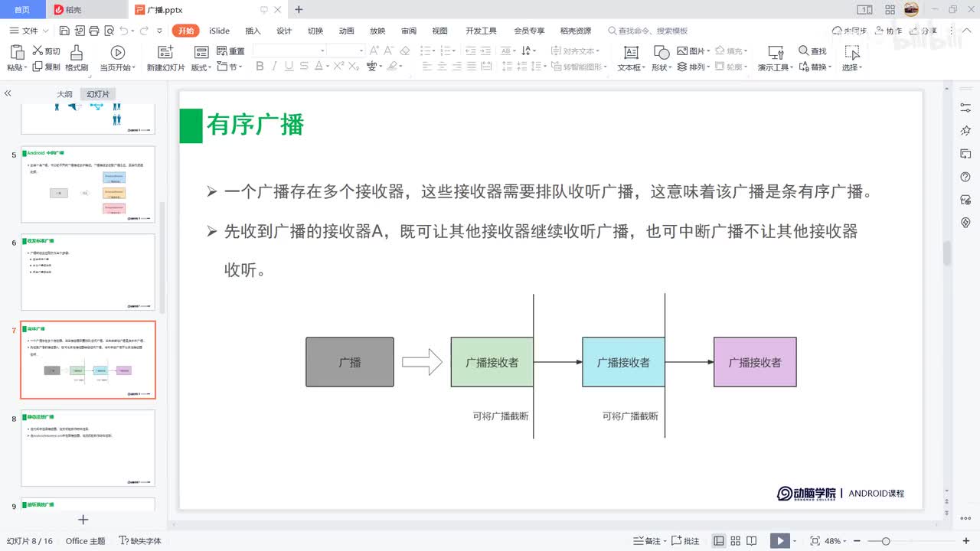The width and height of the screenshot is (980, 551).
Task: Click Missing Fonts (缺失字体) in status bar
Action: pyautogui.click(x=140, y=541)
